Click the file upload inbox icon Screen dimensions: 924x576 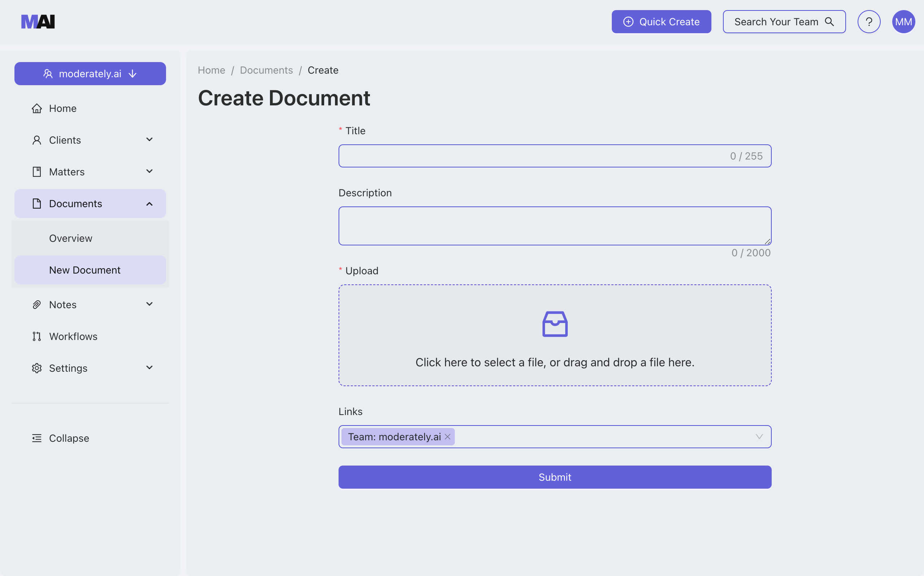[554, 324]
